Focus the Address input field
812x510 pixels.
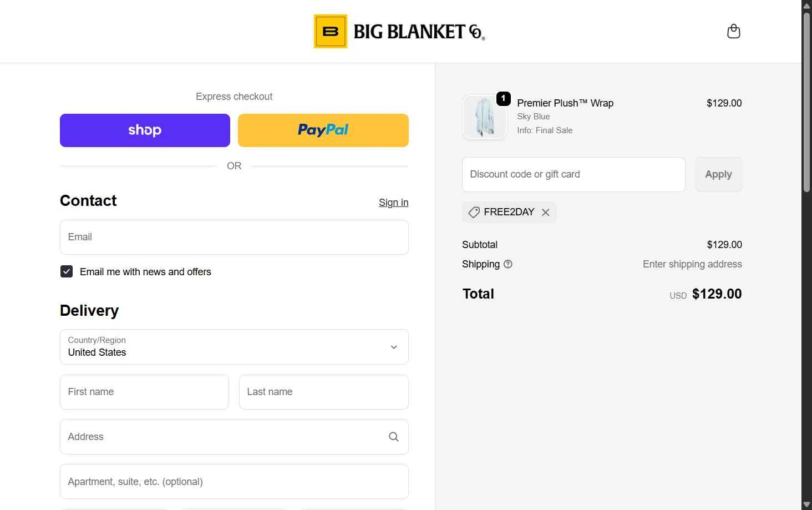pos(234,437)
